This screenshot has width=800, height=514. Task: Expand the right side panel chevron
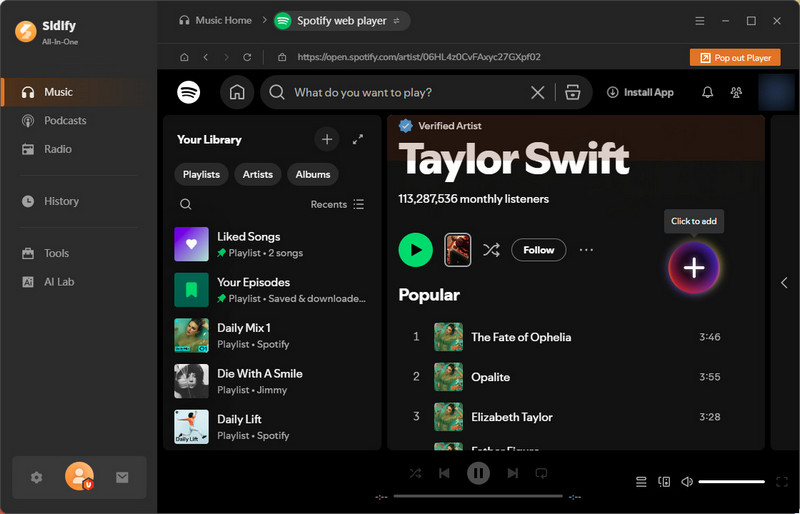784,283
